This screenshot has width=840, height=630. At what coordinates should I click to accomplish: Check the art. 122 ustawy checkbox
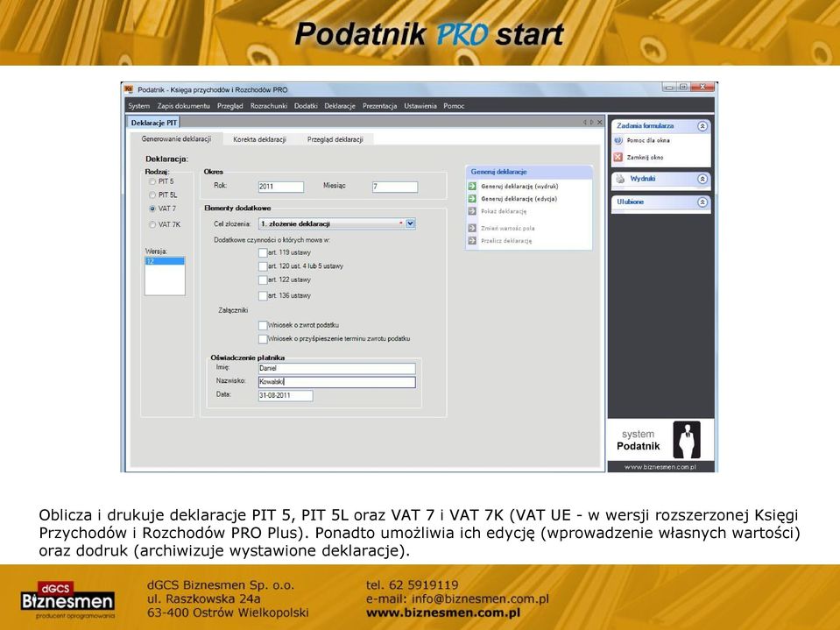263,280
